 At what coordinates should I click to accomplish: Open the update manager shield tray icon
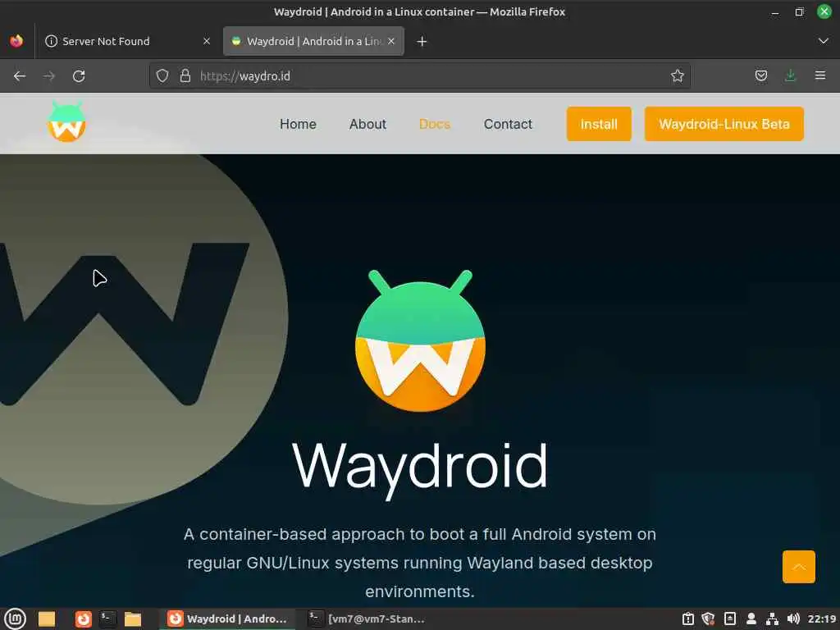pos(708,619)
